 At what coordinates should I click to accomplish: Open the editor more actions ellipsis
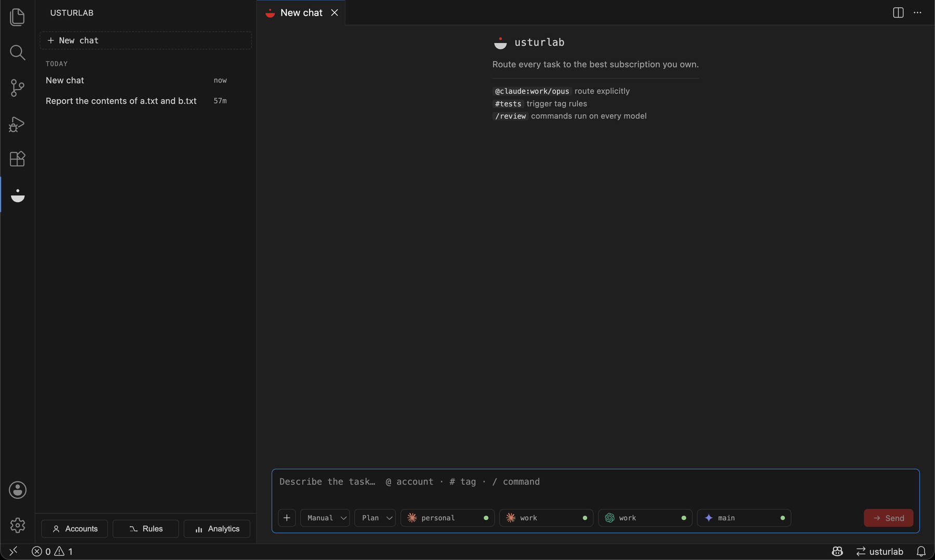pos(917,12)
